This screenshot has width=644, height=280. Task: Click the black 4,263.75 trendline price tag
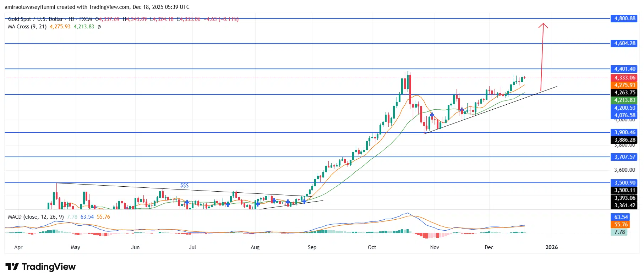pyautogui.click(x=624, y=93)
